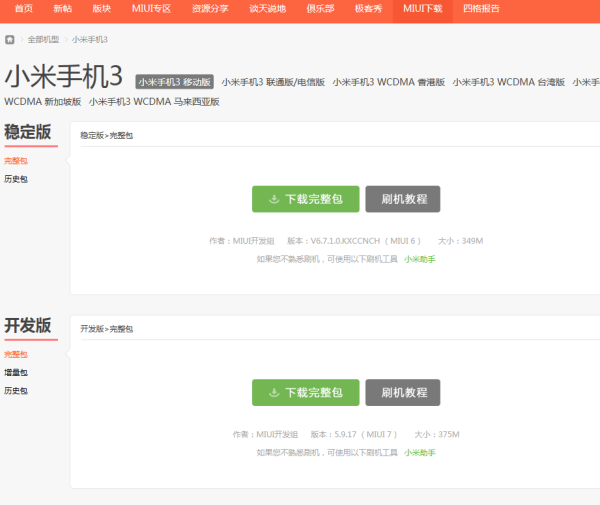Go to 谈天说地 section
The height and width of the screenshot is (505, 600).
click(x=267, y=8)
